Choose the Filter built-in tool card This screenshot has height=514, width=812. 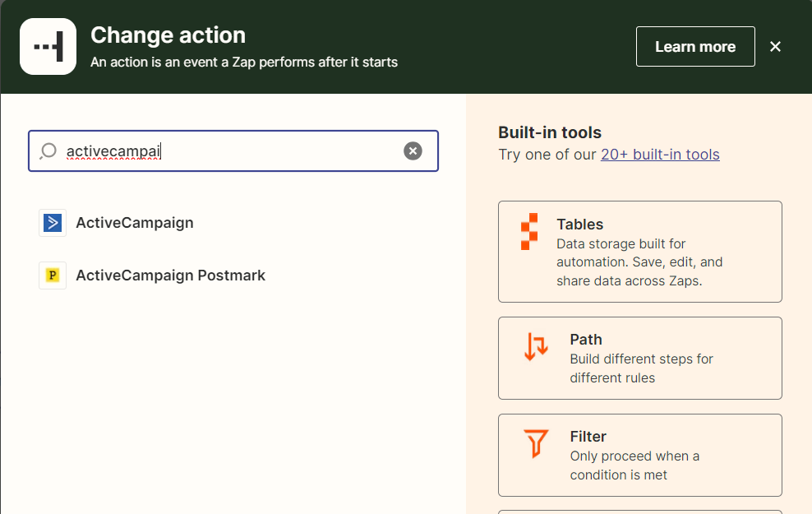tap(640, 455)
